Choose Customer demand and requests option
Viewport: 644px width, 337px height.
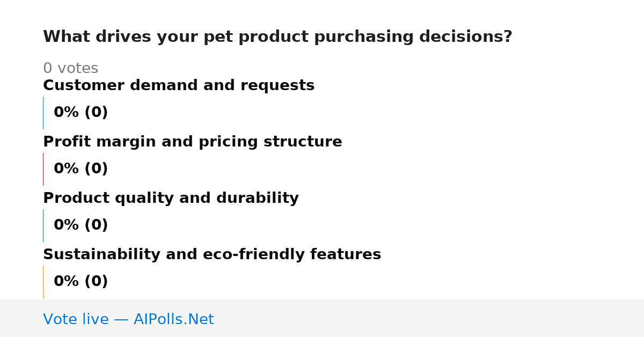tap(179, 85)
